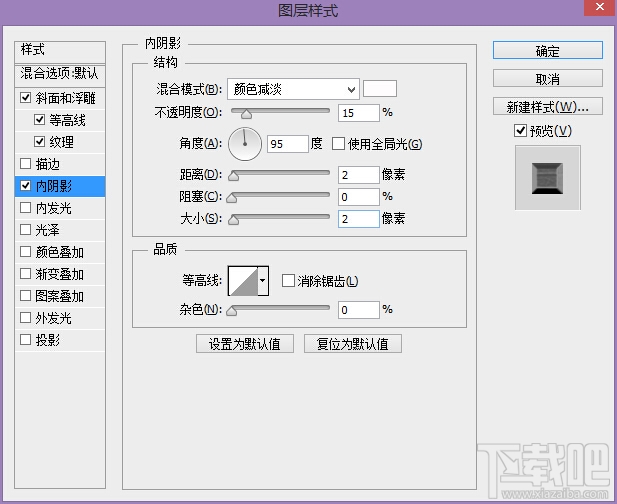Image resolution: width=617 pixels, height=504 pixels.
Task: Open the contour picker dropdown arrow
Action: [x=263, y=281]
